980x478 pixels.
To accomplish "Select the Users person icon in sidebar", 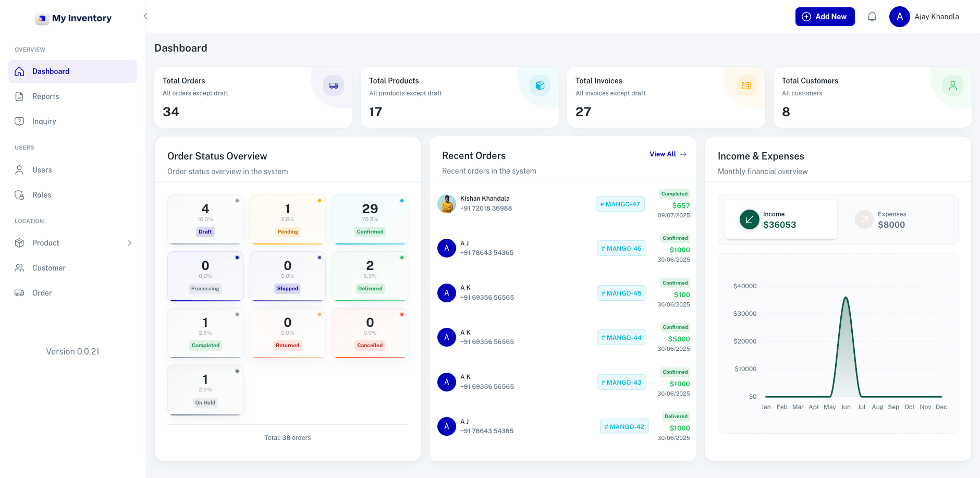I will 19,170.
